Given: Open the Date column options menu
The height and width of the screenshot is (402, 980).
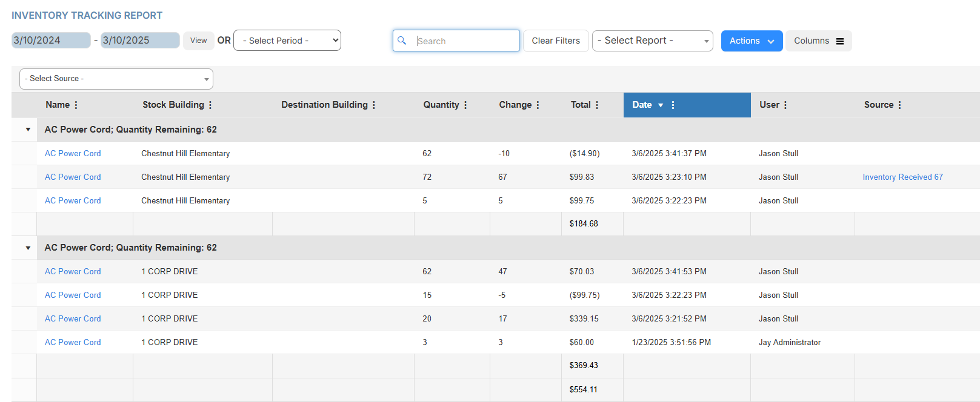Looking at the screenshot, I should (673, 105).
